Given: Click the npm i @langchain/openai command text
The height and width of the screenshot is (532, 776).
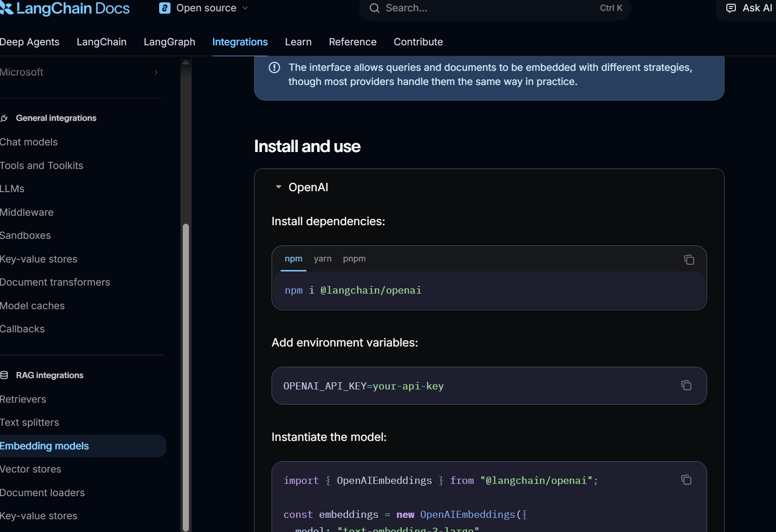Looking at the screenshot, I should point(353,290).
